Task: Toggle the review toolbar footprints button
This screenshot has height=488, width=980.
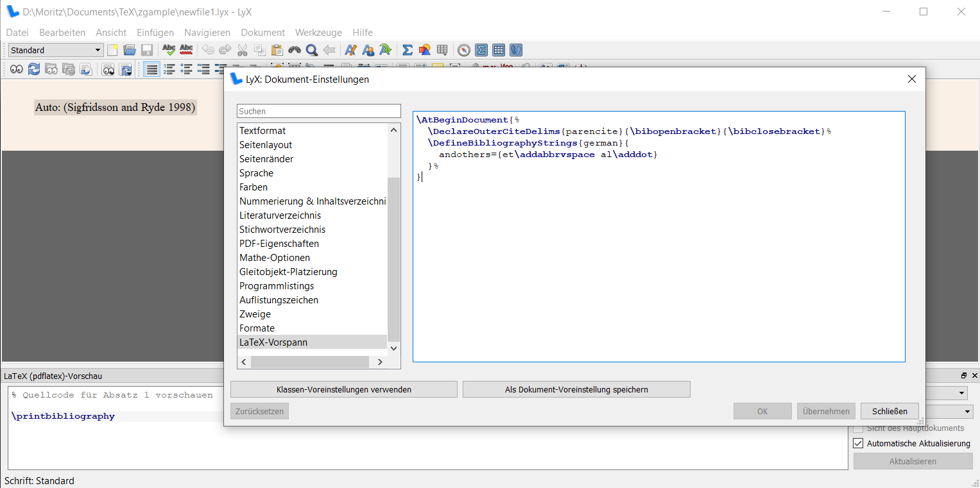Action: tap(515, 50)
